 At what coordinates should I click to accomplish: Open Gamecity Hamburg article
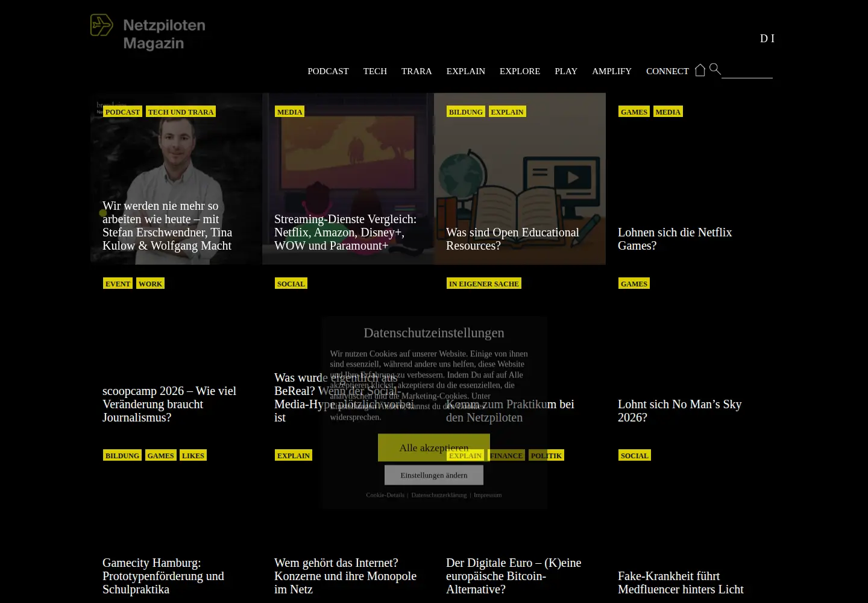point(163,576)
